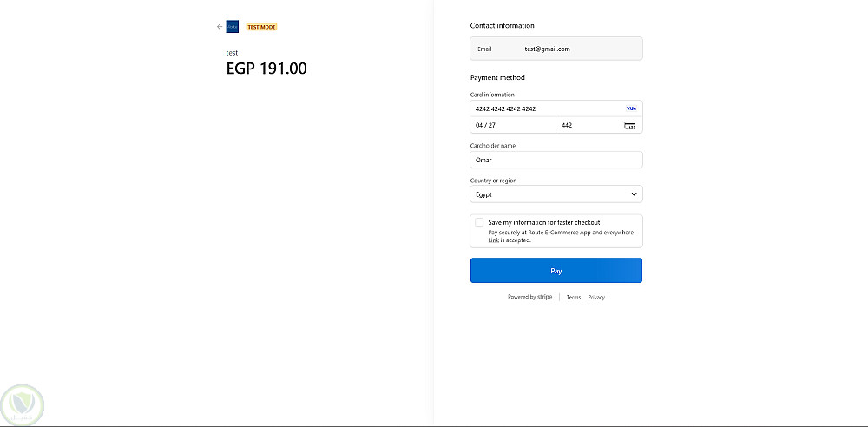Viewport: 868px width, 427px height.
Task: Click the Stripe logo
Action: click(x=544, y=297)
